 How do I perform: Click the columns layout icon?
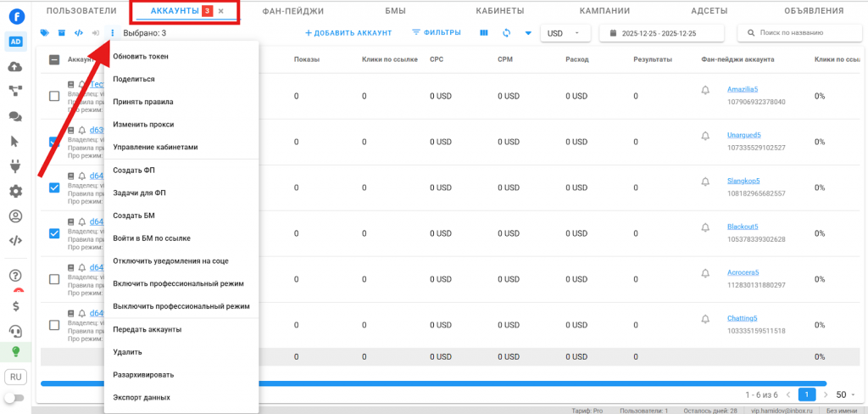(x=484, y=33)
